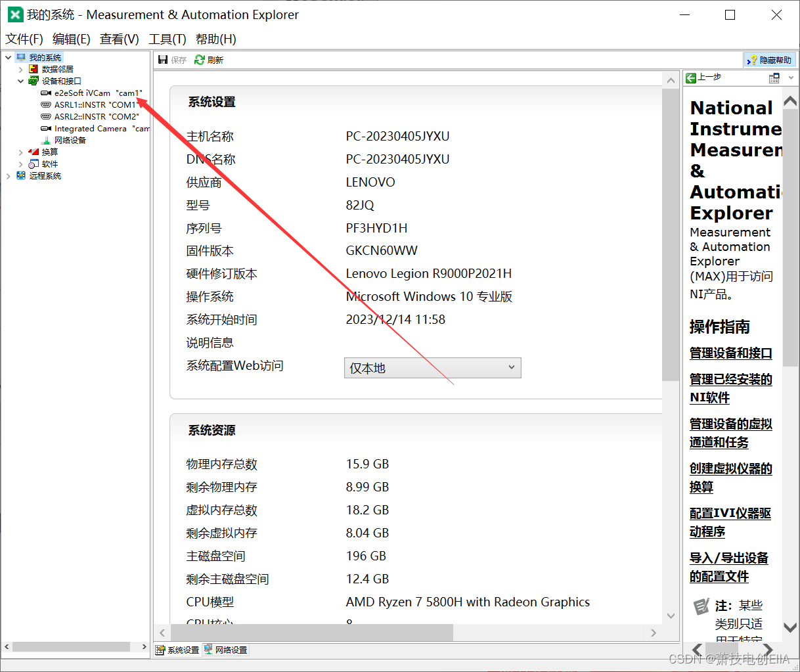Screen dimensions: 800x672
Task: Expand the 远程系统 node
Action: point(8,176)
